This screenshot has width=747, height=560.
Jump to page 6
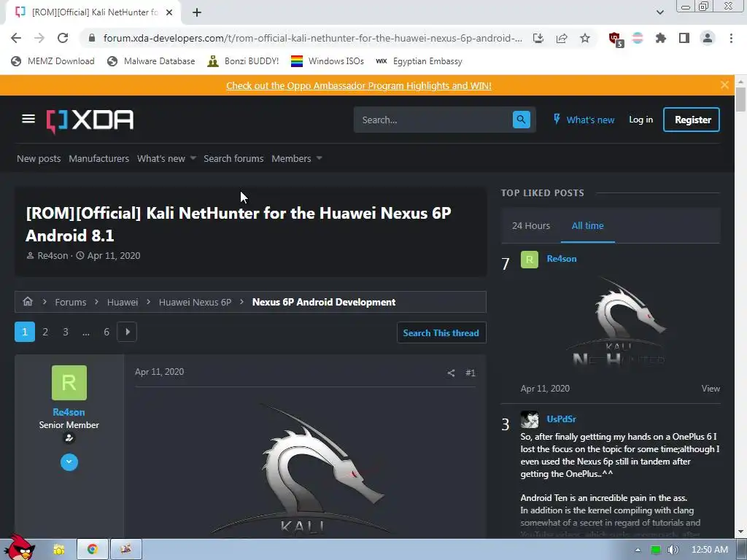click(107, 332)
